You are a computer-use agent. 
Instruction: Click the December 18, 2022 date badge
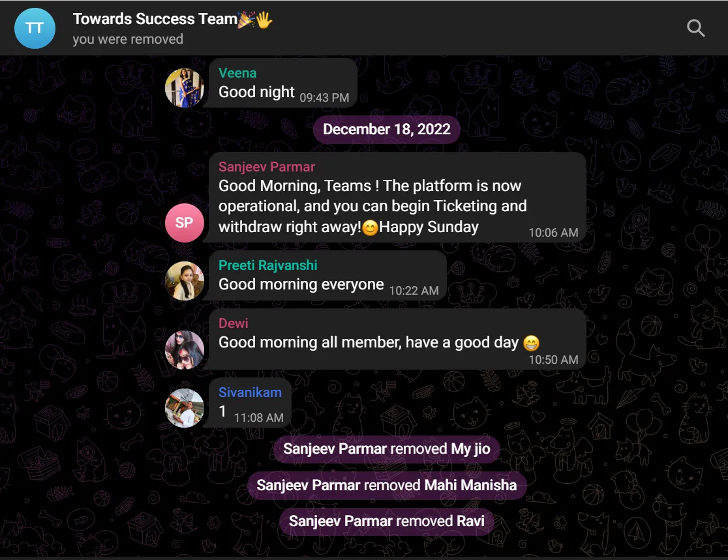[387, 129]
